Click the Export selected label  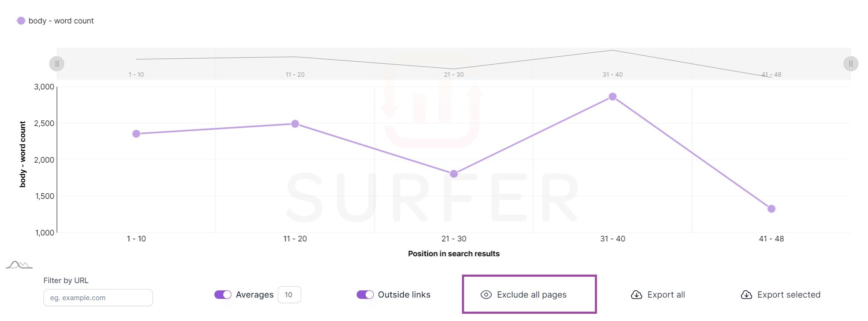pyautogui.click(x=789, y=295)
